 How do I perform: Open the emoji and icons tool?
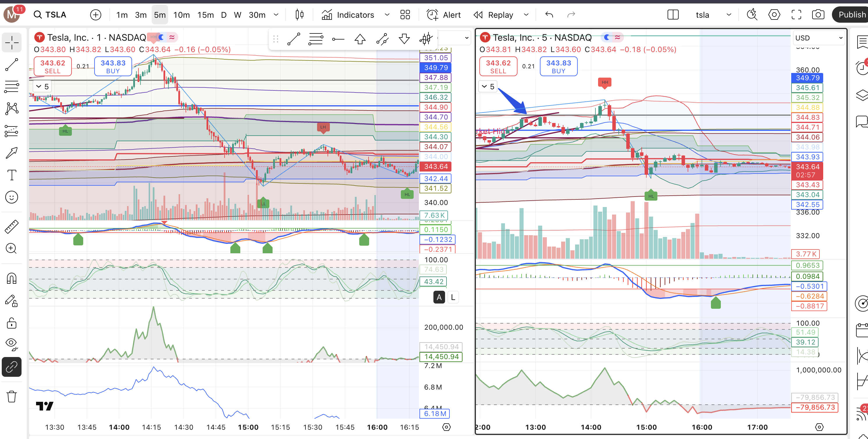pyautogui.click(x=11, y=197)
